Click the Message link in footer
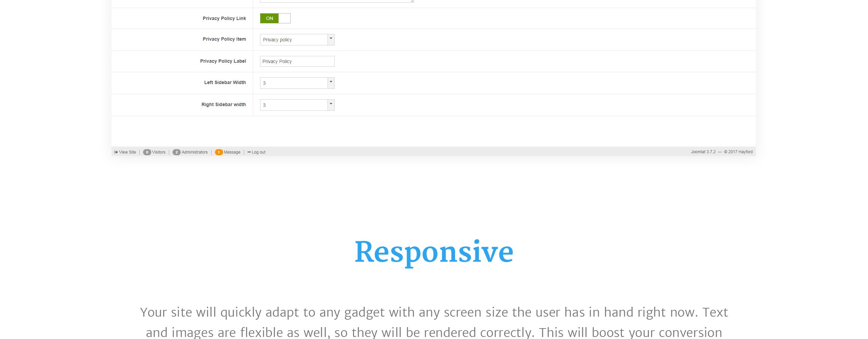This screenshot has height=339, width=868. click(232, 152)
